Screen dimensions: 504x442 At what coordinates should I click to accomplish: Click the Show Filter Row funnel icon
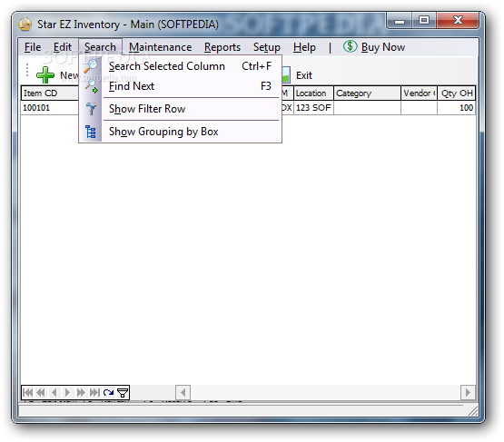(x=91, y=109)
